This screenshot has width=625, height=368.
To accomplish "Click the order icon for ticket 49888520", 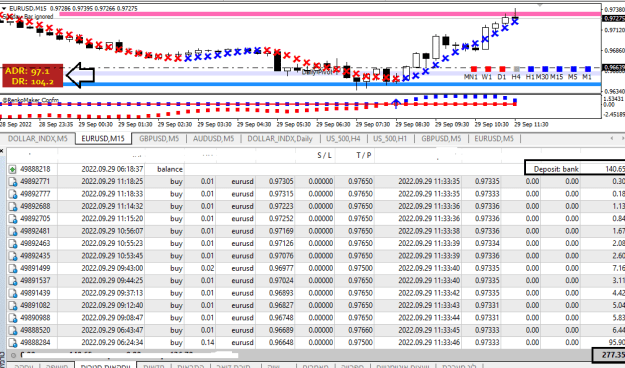I will 12,331.
